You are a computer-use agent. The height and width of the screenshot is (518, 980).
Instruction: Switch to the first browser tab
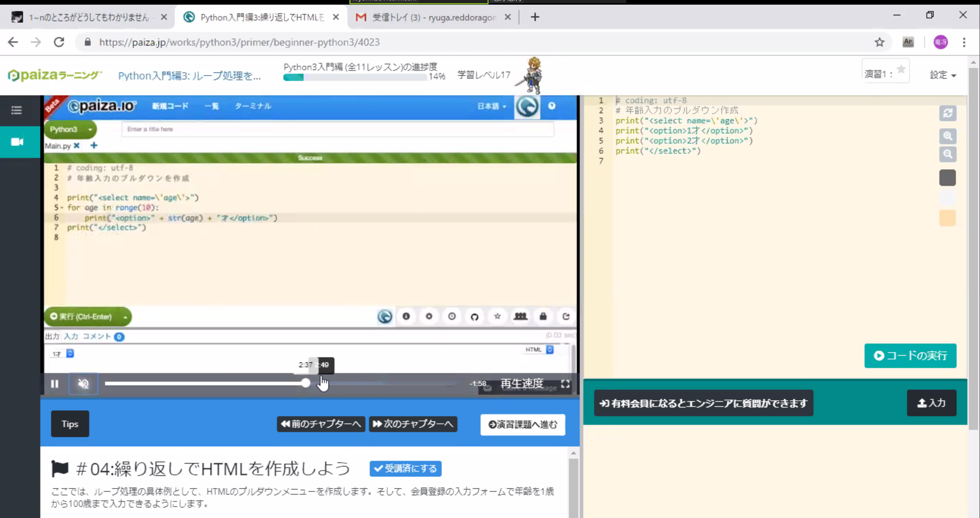(x=88, y=17)
